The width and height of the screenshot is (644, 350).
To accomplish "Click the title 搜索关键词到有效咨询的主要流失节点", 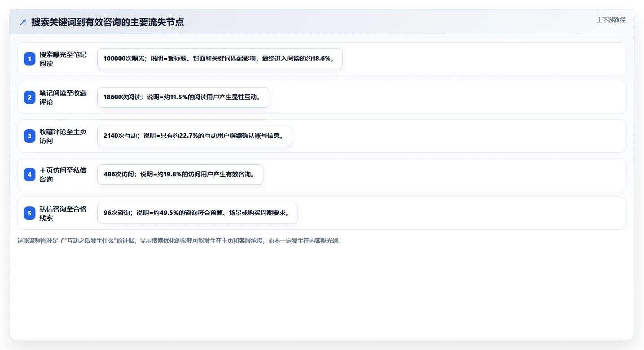I will [108, 22].
